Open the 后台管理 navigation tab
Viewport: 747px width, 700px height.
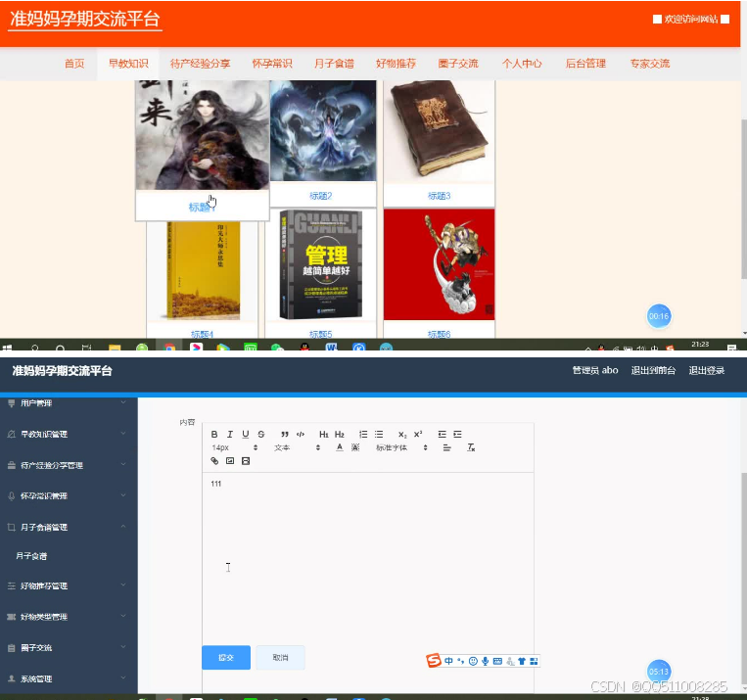(x=585, y=64)
